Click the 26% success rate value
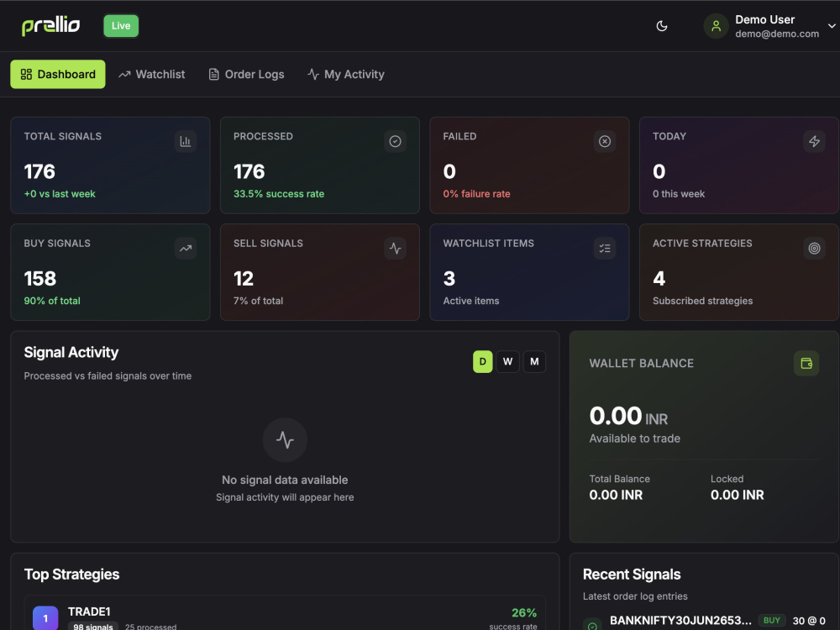This screenshot has height=630, width=840. pyautogui.click(x=524, y=612)
